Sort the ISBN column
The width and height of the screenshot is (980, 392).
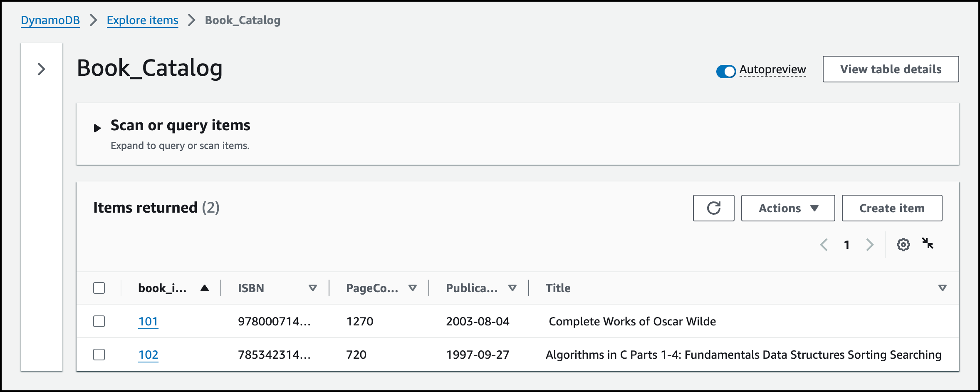coord(312,288)
